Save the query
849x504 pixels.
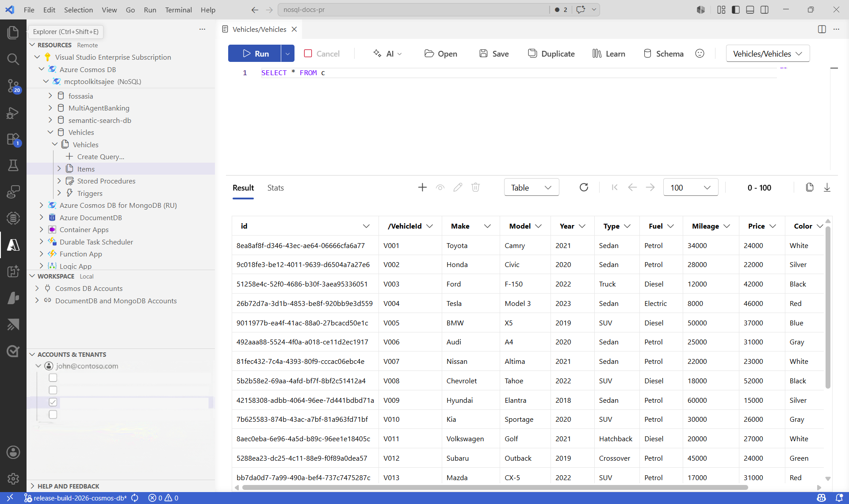[x=494, y=53]
